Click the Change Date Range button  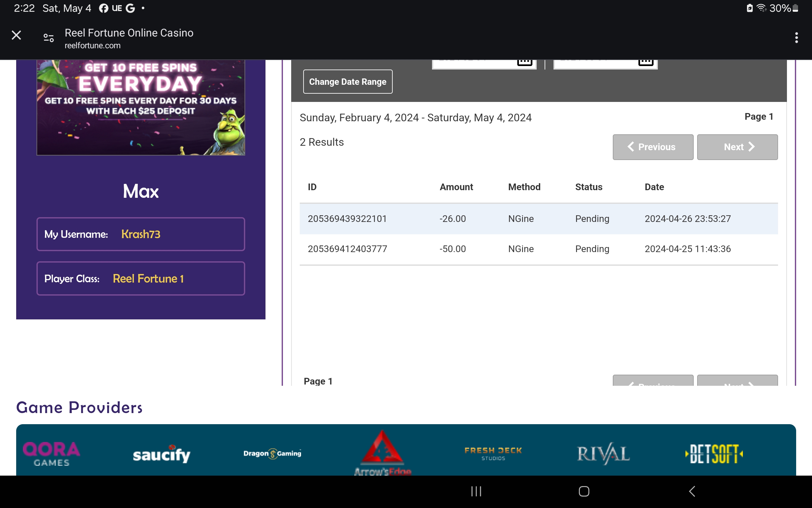pyautogui.click(x=348, y=82)
